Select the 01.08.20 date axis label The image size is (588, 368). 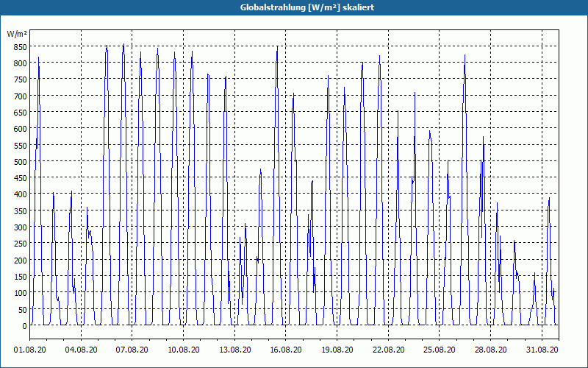29,350
